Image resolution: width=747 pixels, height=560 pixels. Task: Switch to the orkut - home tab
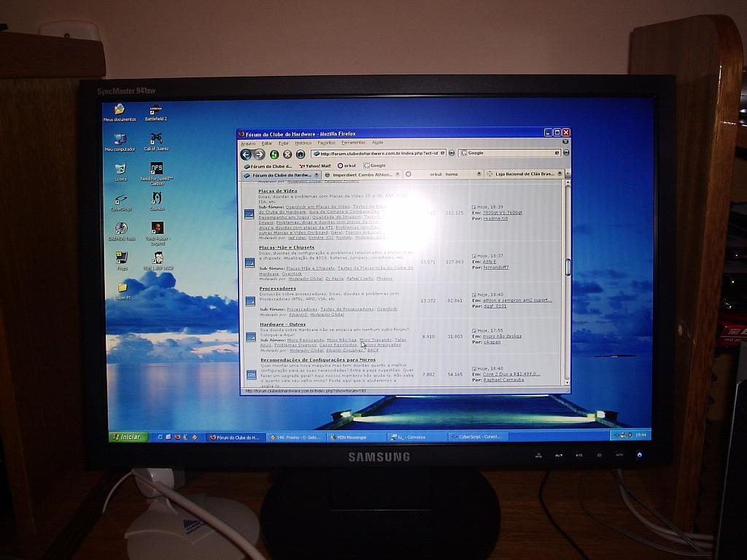444,174
